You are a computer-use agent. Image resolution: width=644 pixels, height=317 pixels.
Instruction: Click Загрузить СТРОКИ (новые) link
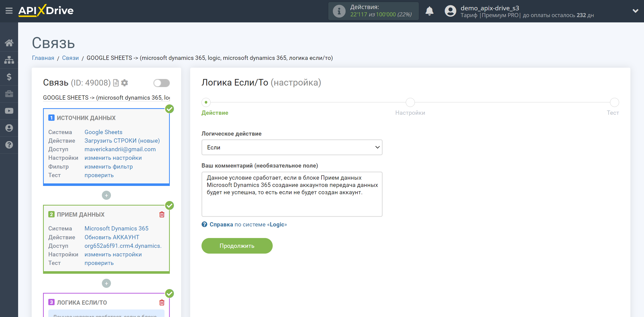122,141
